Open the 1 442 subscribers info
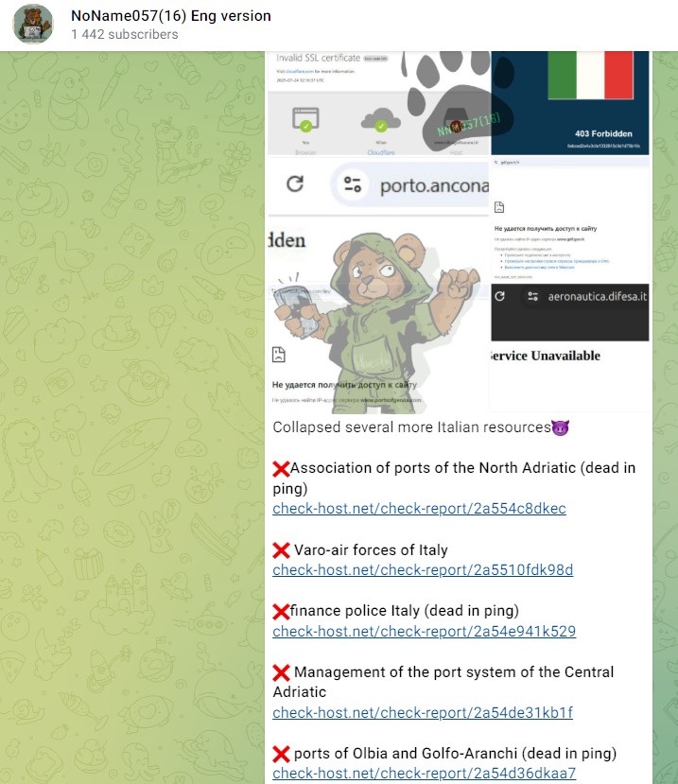 pyautogui.click(x=125, y=34)
